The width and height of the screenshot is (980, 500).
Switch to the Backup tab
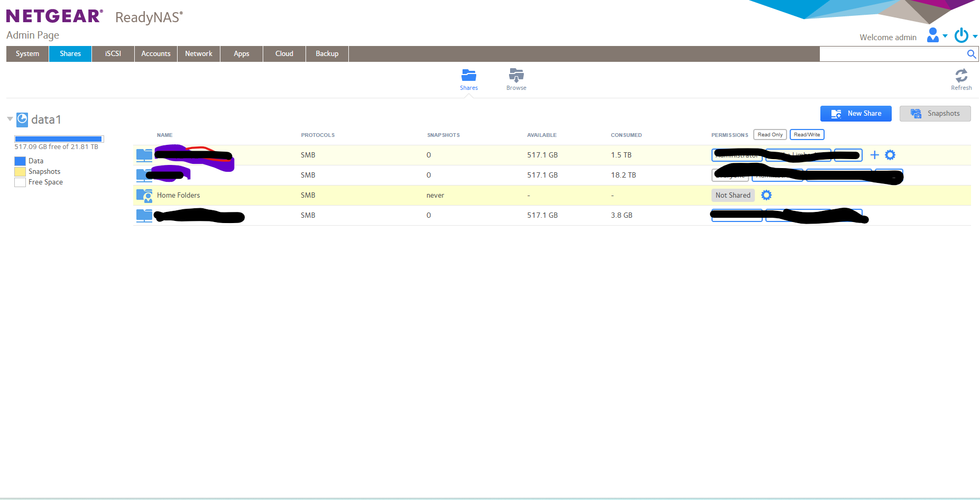click(327, 53)
